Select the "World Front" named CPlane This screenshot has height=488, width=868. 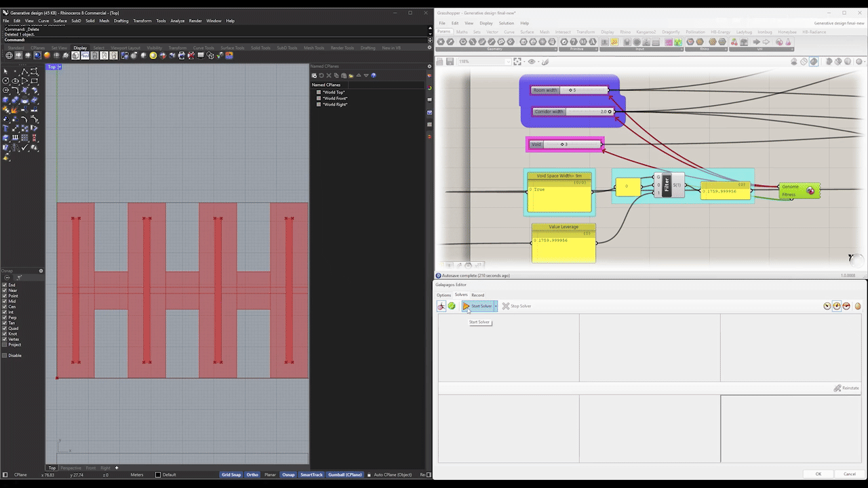(x=335, y=98)
